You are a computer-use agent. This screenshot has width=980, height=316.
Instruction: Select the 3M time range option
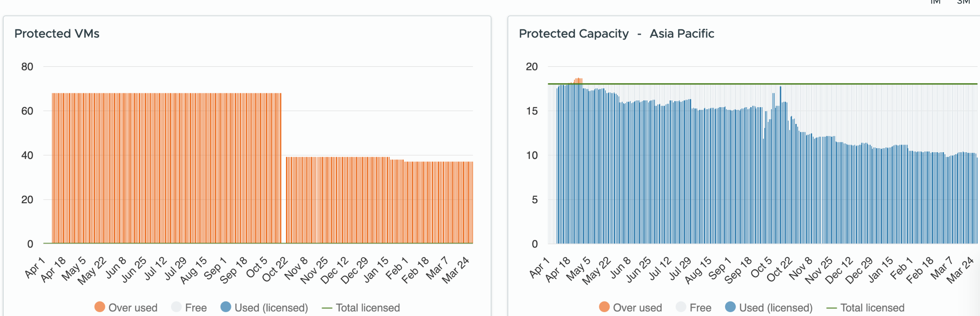point(963,2)
